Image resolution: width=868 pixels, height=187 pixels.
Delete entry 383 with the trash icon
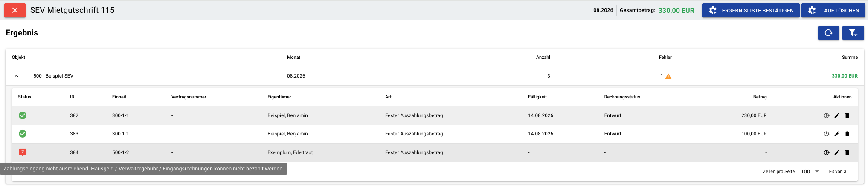coord(847,134)
